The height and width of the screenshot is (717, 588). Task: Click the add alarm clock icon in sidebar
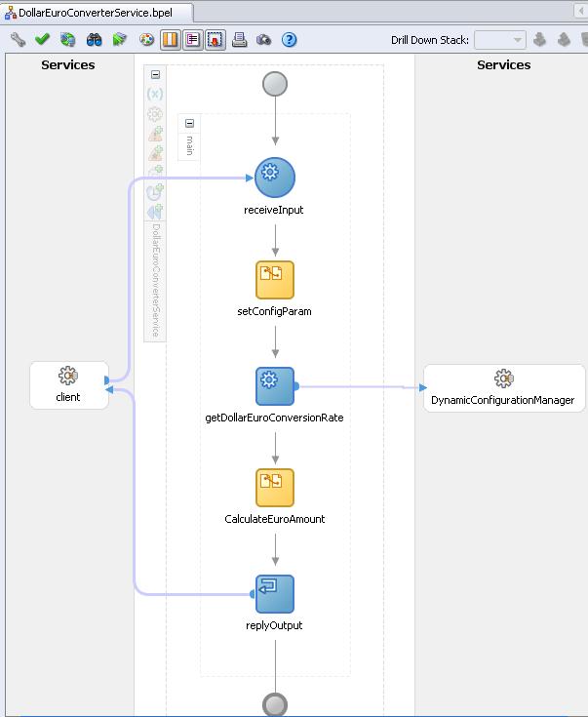point(155,192)
